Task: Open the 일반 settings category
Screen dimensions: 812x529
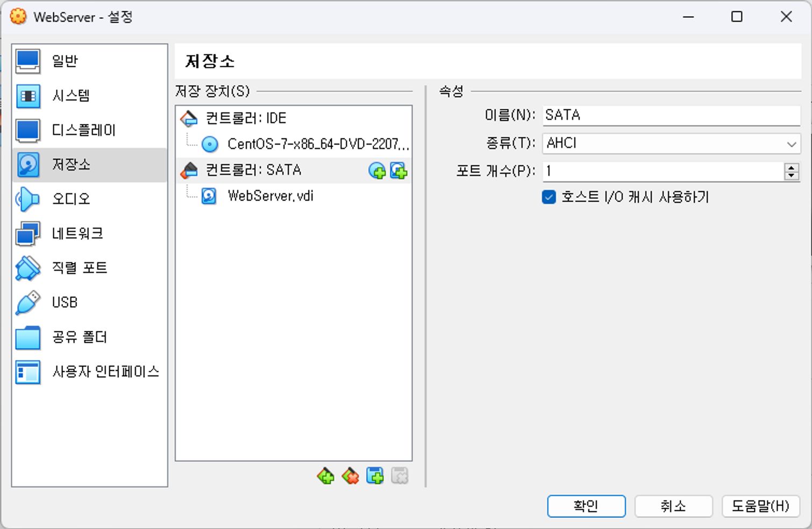Action: (x=89, y=61)
